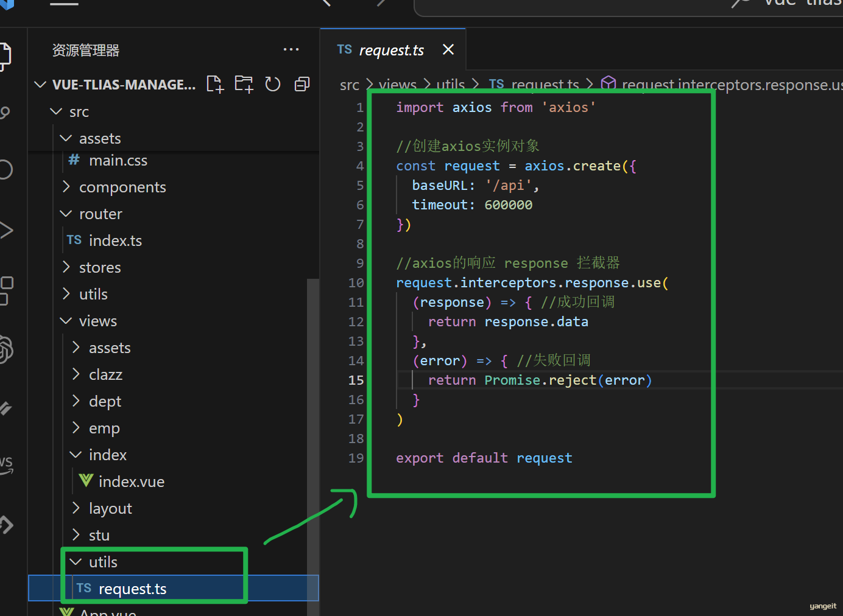Click the '//创建axios实例对象' comment
This screenshot has width=843, height=616.
[468, 146]
